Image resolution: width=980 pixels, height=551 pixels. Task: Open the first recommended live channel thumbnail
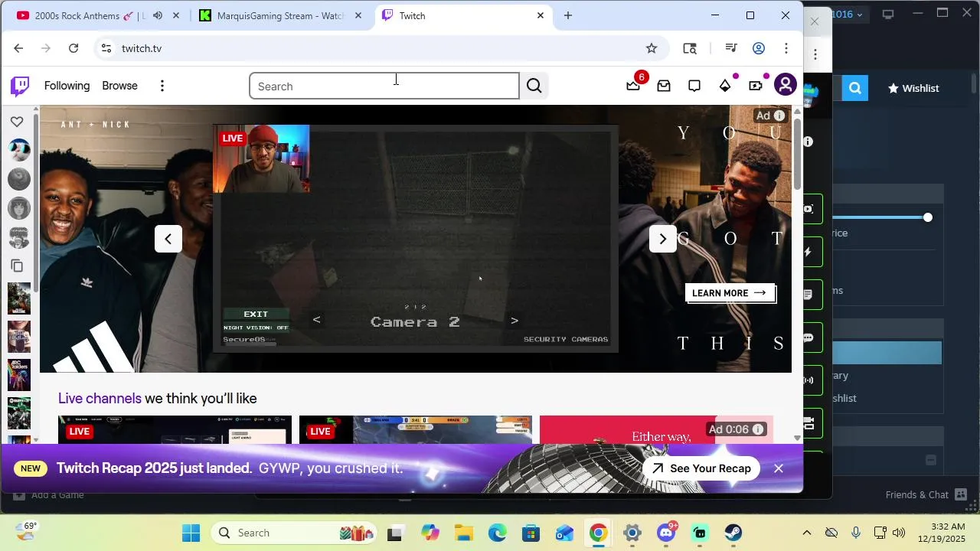click(175, 429)
